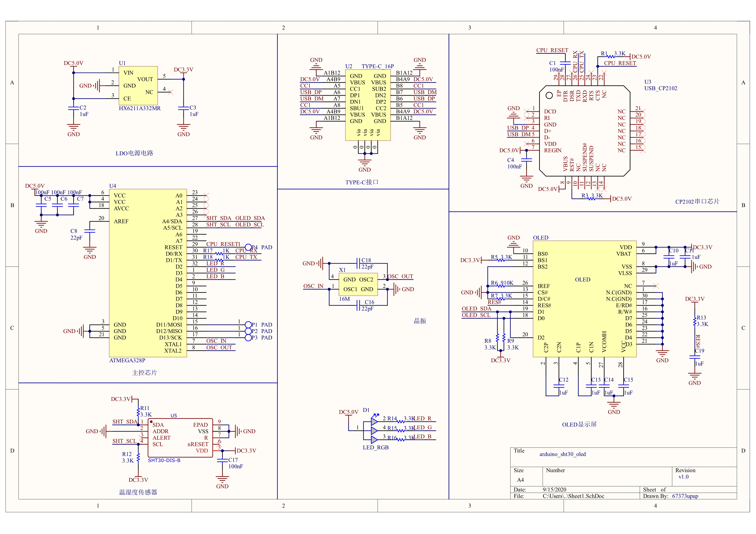
Task: Select resistor R12 3.3K below SHT_SCL
Action: (138, 457)
